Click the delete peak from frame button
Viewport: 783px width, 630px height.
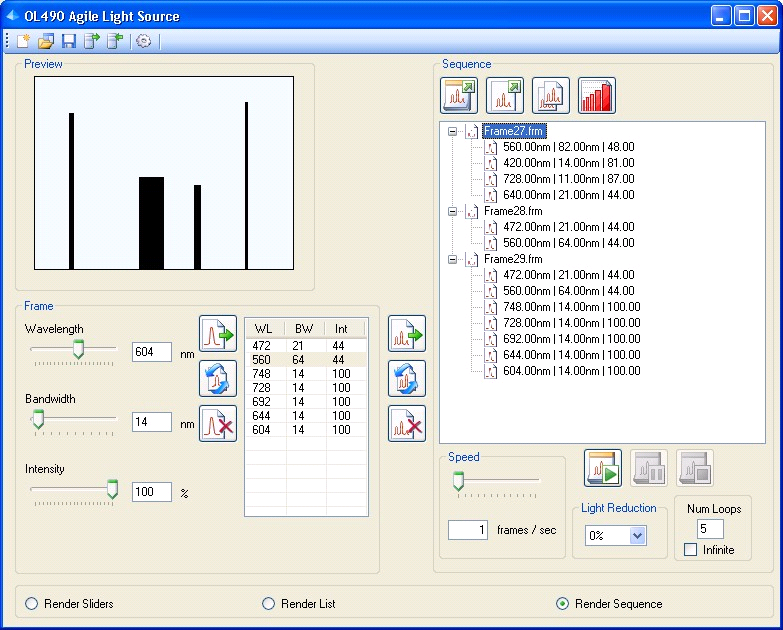pyautogui.click(x=218, y=424)
